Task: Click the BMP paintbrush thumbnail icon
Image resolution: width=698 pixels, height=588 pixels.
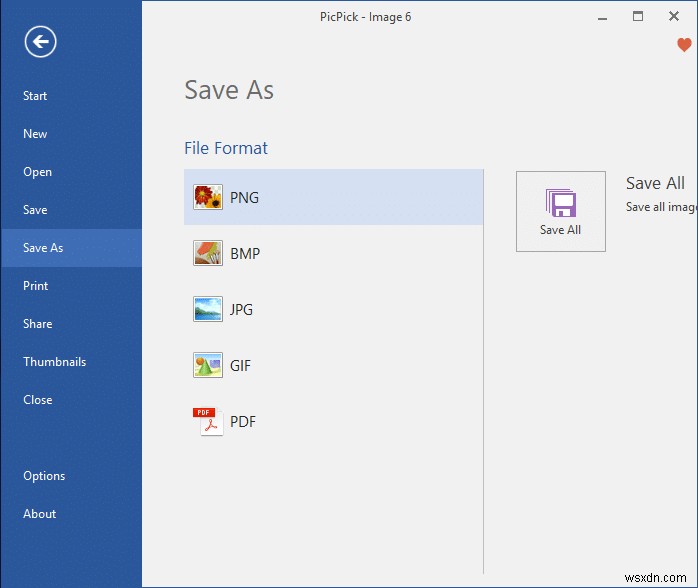Action: click(208, 253)
